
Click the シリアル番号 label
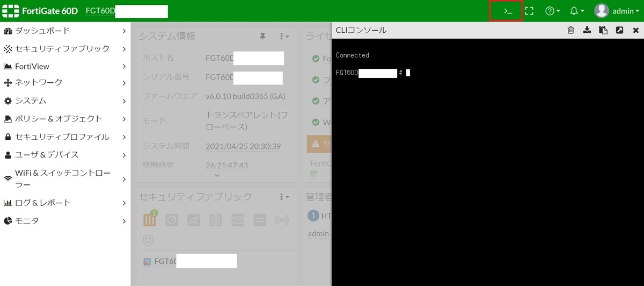[166, 77]
